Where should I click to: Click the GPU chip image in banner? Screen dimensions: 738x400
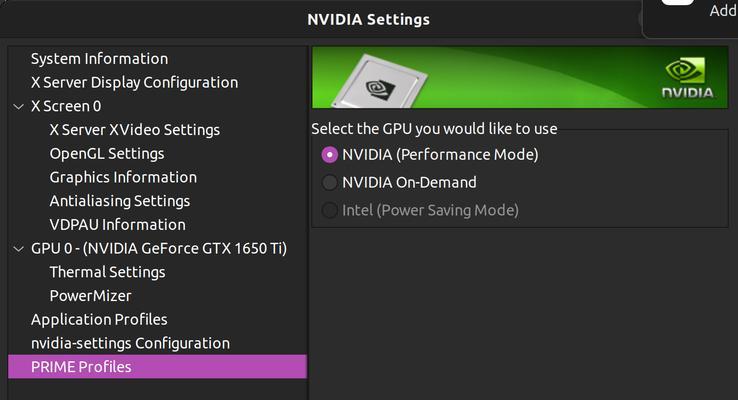pos(380,81)
